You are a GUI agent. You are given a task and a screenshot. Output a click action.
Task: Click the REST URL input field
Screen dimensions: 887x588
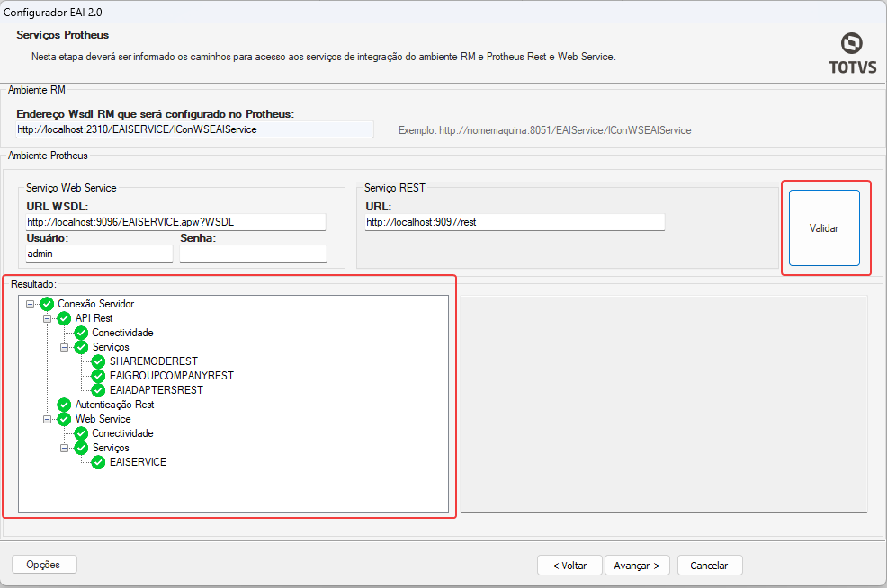515,222
